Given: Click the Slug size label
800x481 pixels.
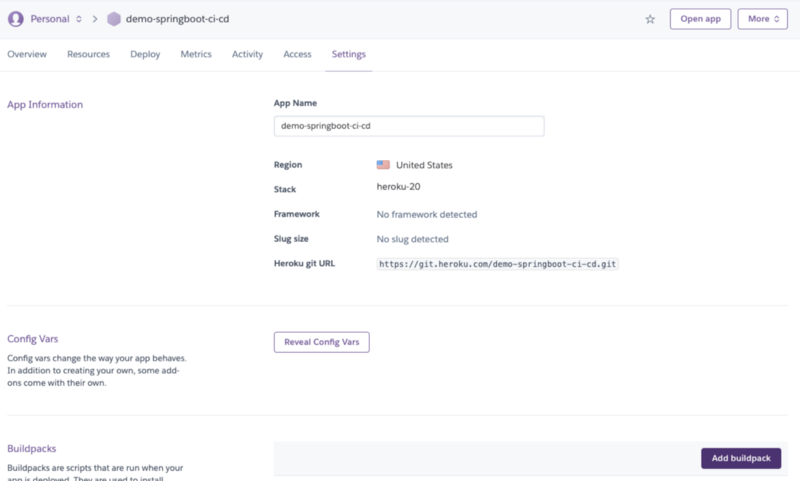Looking at the screenshot, I should coord(291,239).
